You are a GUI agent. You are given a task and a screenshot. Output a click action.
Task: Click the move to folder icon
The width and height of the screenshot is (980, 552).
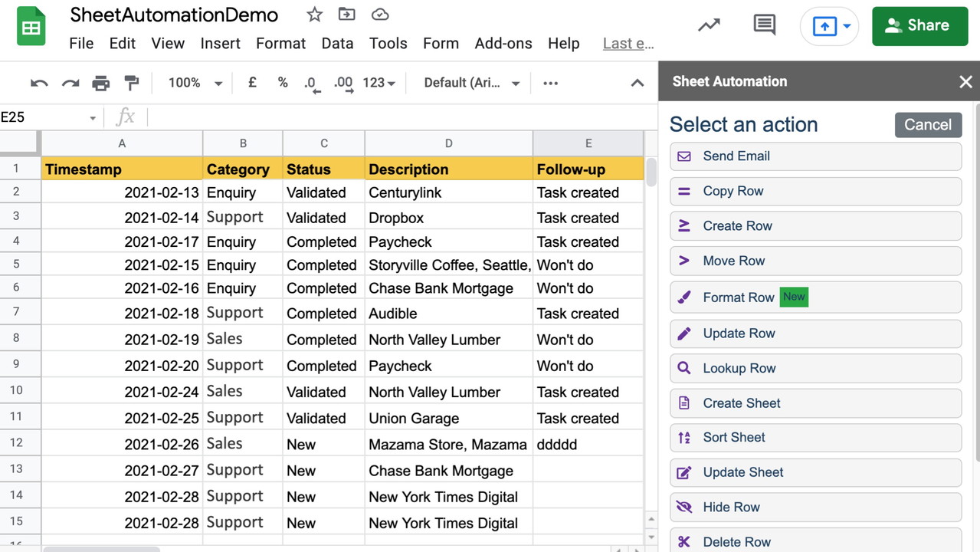346,15
